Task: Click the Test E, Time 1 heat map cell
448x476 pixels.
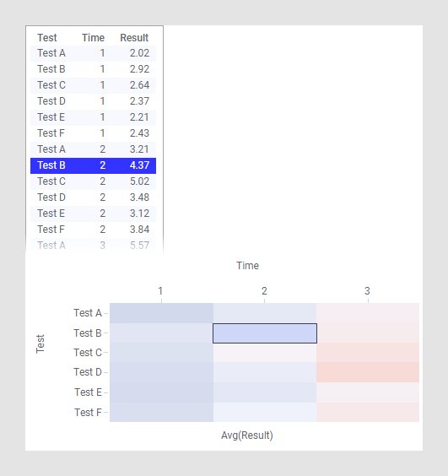Action: pyautogui.click(x=161, y=392)
